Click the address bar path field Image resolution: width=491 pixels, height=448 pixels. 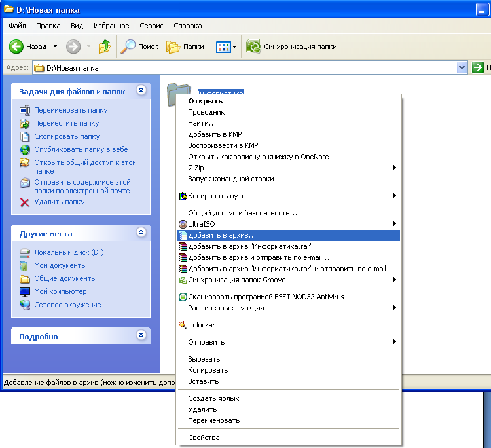click(x=244, y=67)
